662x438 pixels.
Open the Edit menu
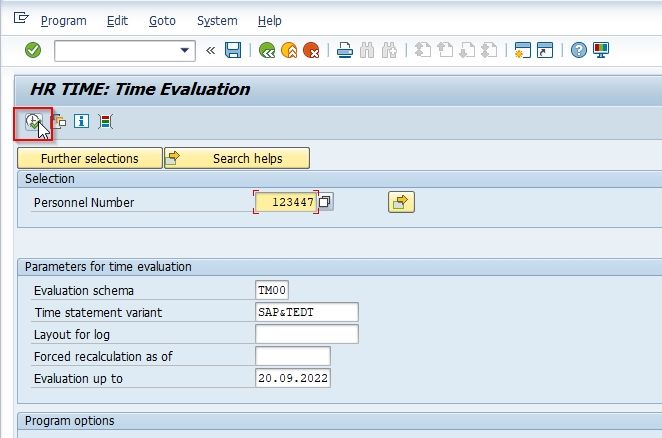coord(117,21)
